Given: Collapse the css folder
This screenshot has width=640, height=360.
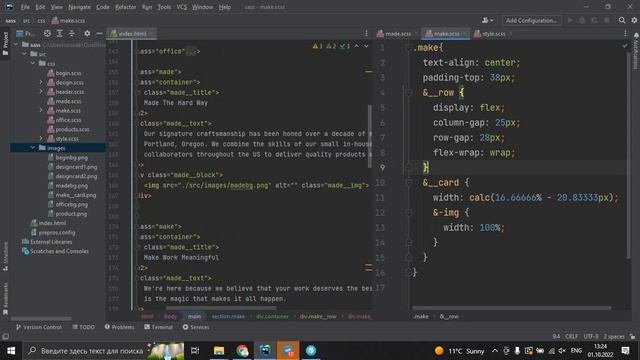Looking at the screenshot, I should pyautogui.click(x=33, y=63).
